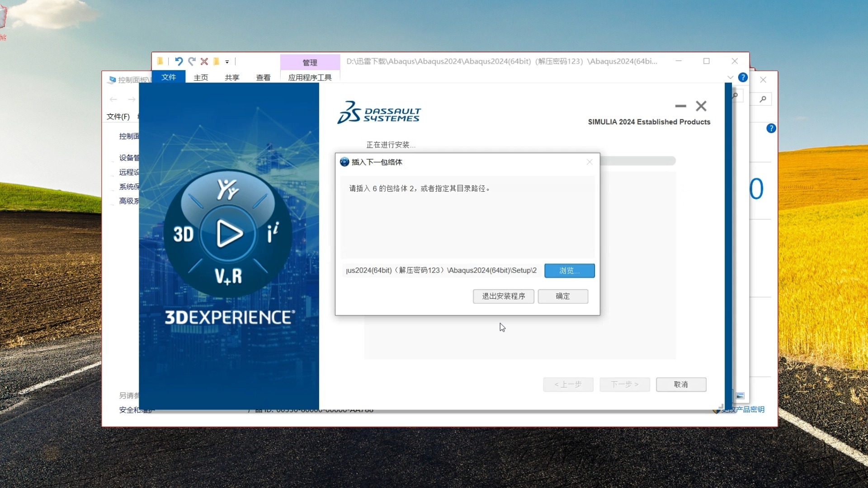Minimize the File Explorer window
Image resolution: width=868 pixels, height=488 pixels.
coord(679,61)
